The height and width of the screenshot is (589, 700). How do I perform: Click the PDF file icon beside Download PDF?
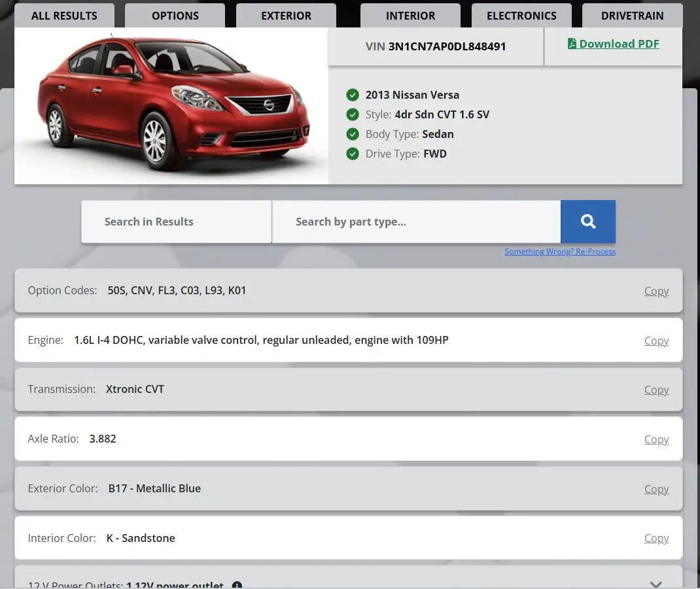(x=572, y=43)
